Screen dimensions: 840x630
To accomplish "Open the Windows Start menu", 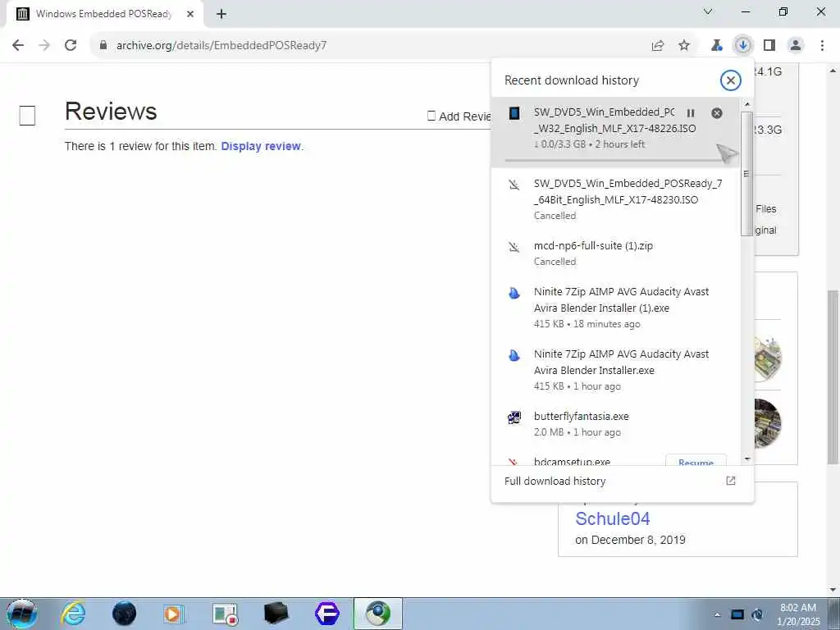I will [x=21, y=614].
